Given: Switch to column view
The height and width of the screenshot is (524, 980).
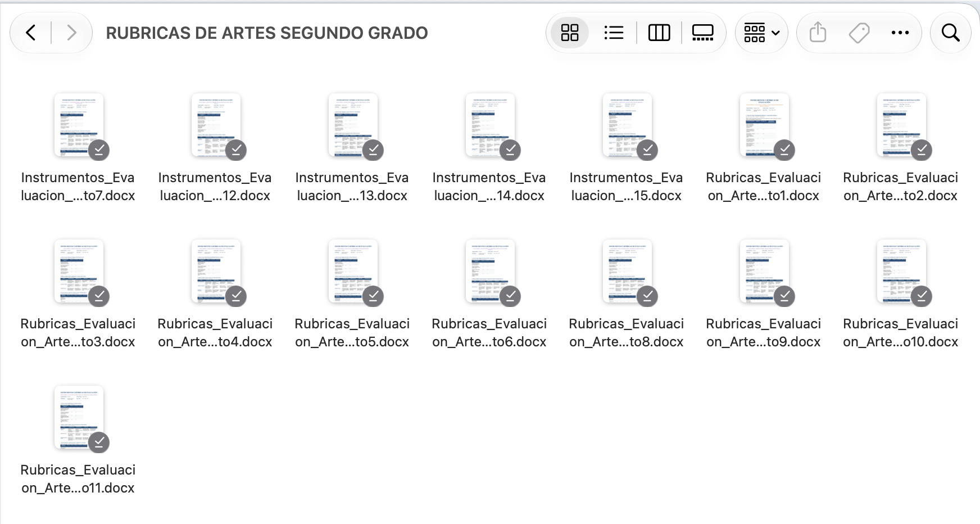Looking at the screenshot, I should click(659, 33).
